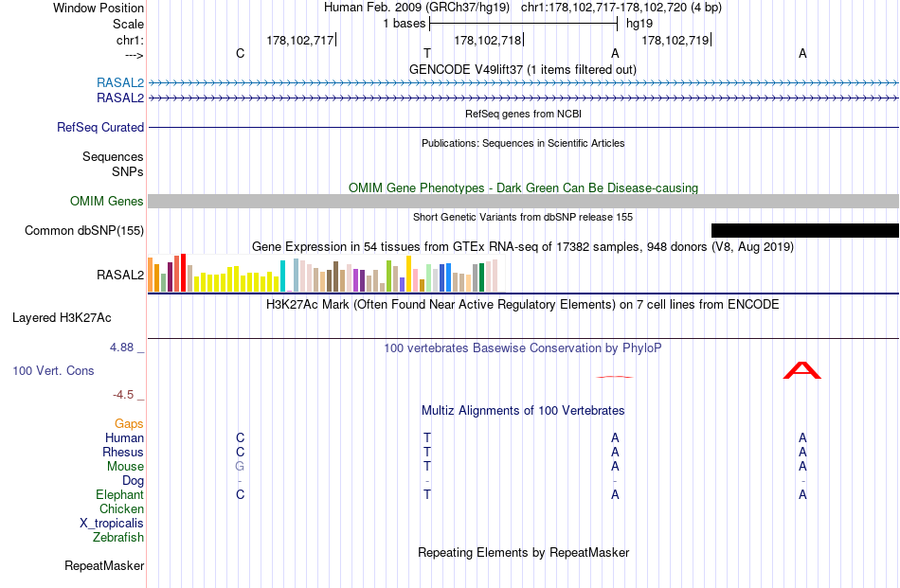Click the Elephant C base in alignment
This screenshot has width=900, height=588.
tap(240, 494)
